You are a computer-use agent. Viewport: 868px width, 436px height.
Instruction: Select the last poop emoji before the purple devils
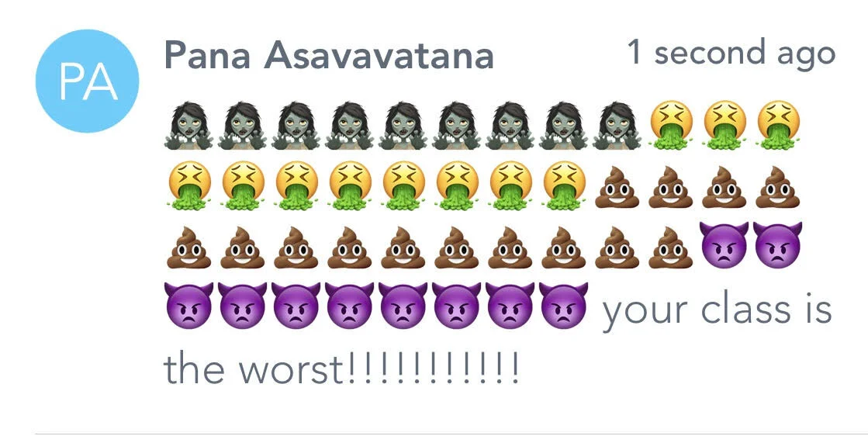click(x=670, y=247)
